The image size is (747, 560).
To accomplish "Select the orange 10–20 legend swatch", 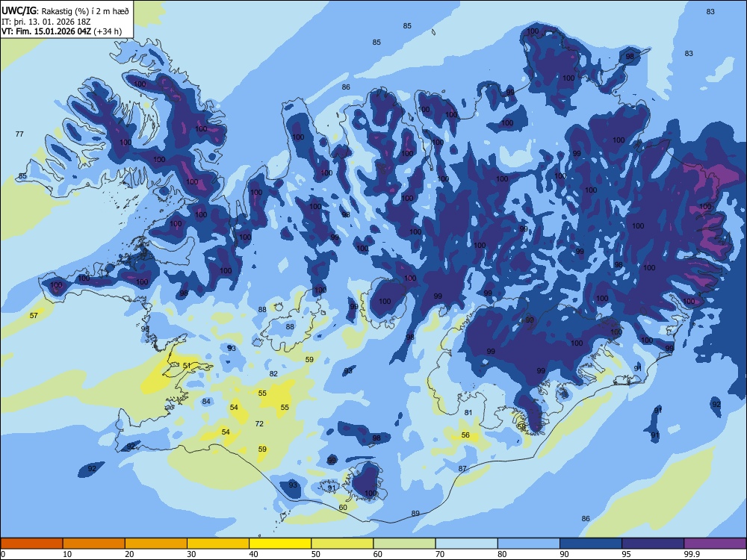I will (94, 544).
